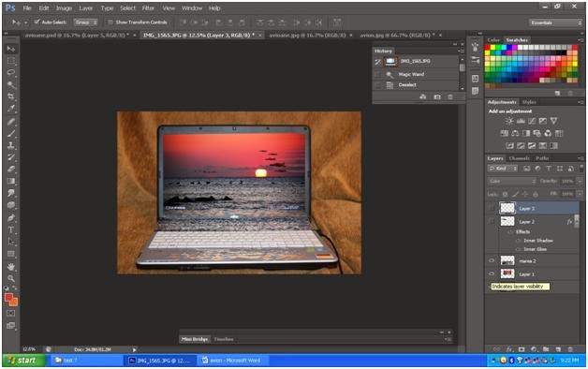Enable Show Transform Controls checkbox
This screenshot has height=369, width=588.
point(110,22)
